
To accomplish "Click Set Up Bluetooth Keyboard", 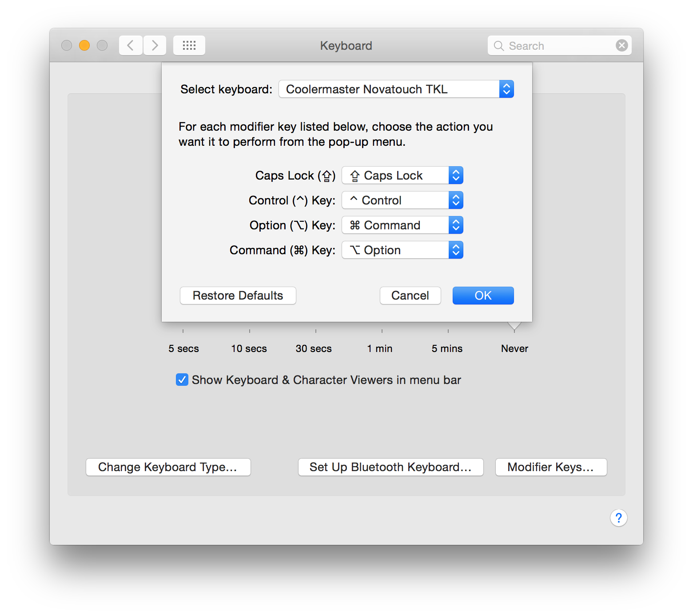I will coord(390,467).
